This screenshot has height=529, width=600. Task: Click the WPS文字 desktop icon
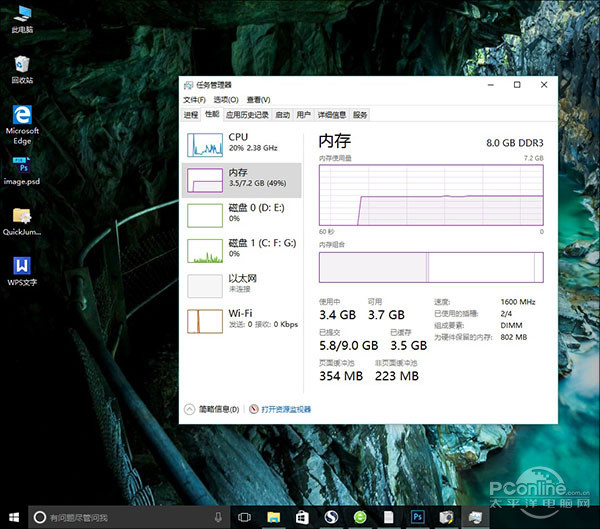tap(22, 272)
